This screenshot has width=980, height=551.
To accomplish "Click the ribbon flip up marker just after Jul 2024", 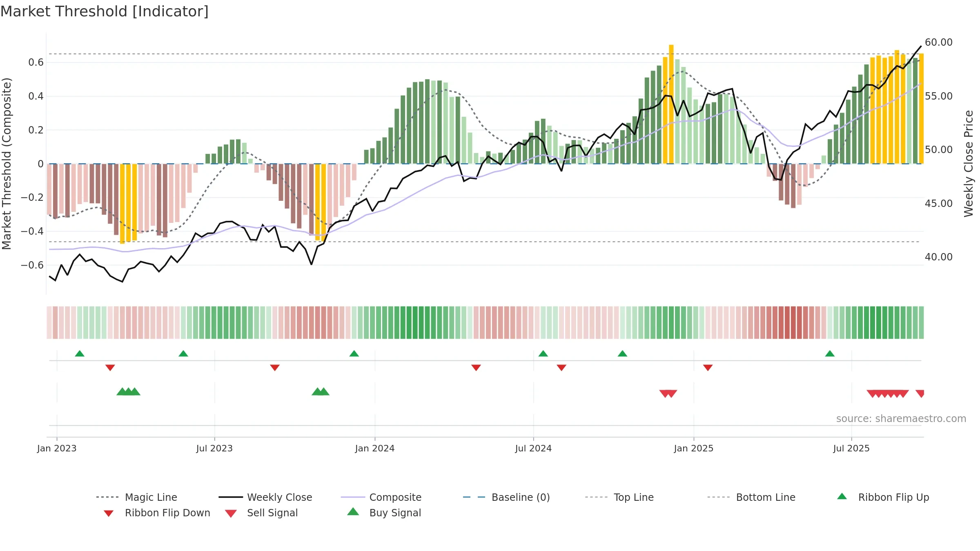I will point(543,353).
